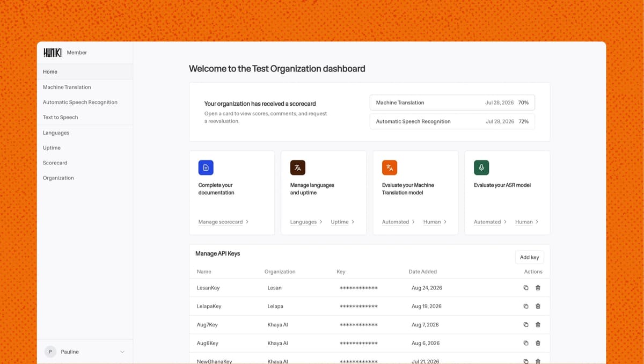The image size is (644, 364).
Task: Click Automated under Evaluate your ASR model
Action: click(490, 222)
